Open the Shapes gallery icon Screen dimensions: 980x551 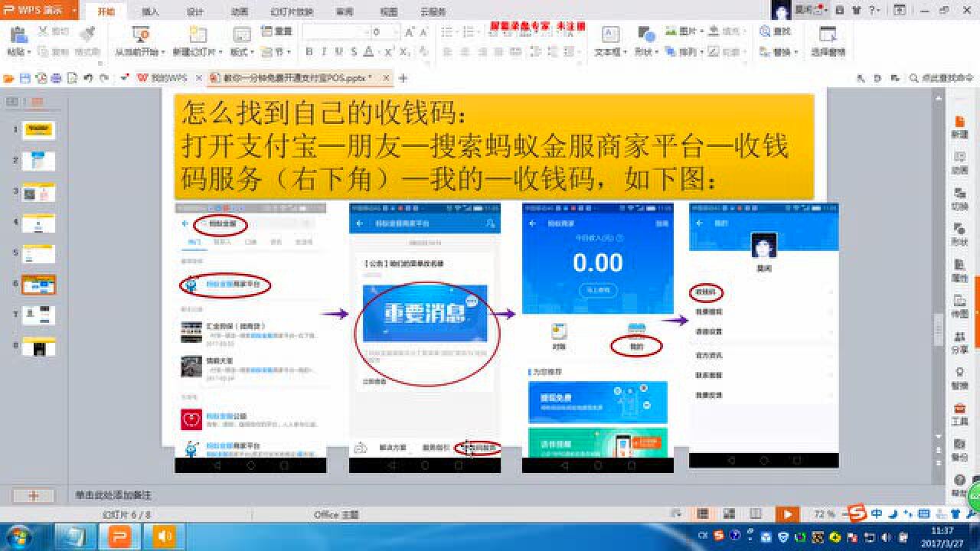(x=646, y=35)
